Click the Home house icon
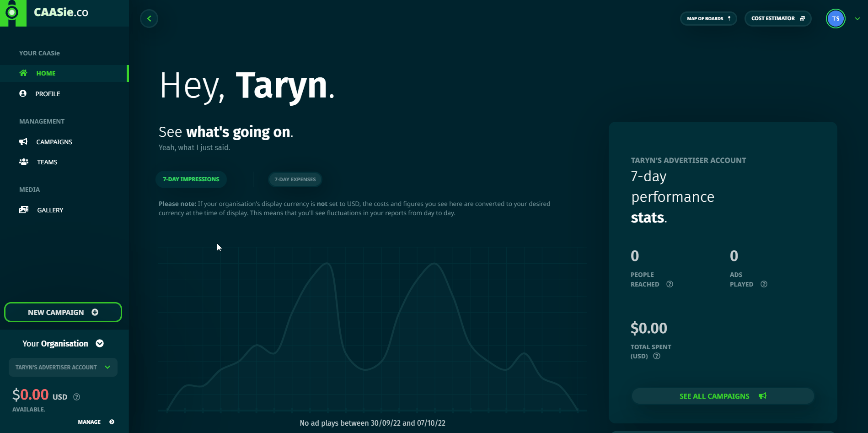This screenshot has width=868, height=433. (x=23, y=73)
